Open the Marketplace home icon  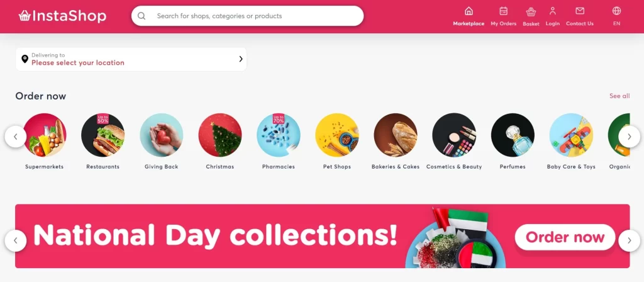(x=469, y=11)
